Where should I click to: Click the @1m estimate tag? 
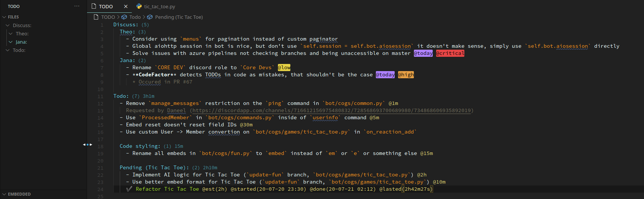pos(394,103)
